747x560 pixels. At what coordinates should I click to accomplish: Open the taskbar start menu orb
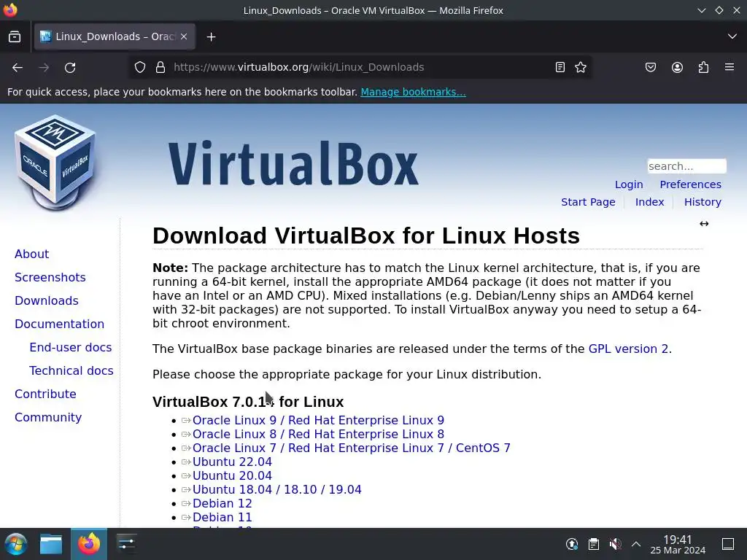16,544
